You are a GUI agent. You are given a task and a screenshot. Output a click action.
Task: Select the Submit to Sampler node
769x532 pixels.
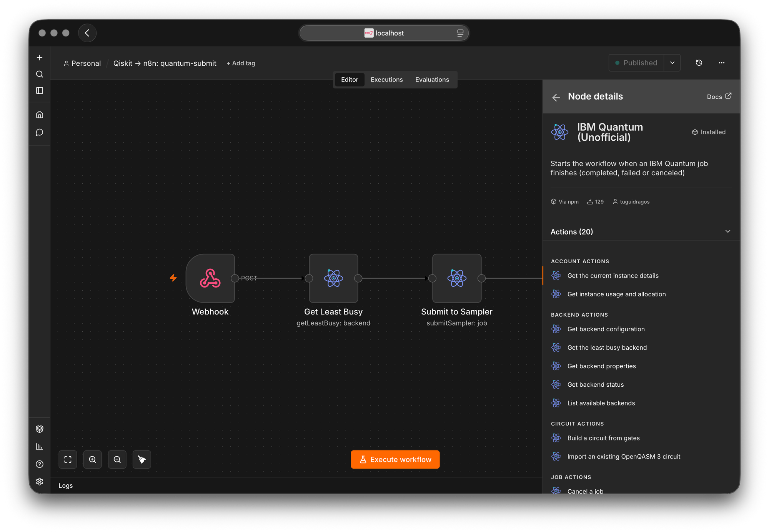coord(457,278)
